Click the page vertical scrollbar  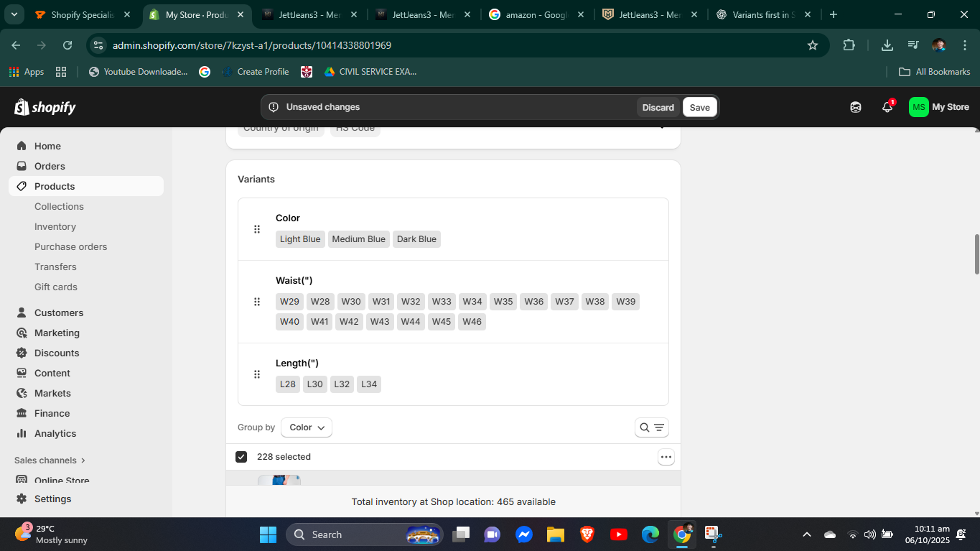(x=976, y=254)
